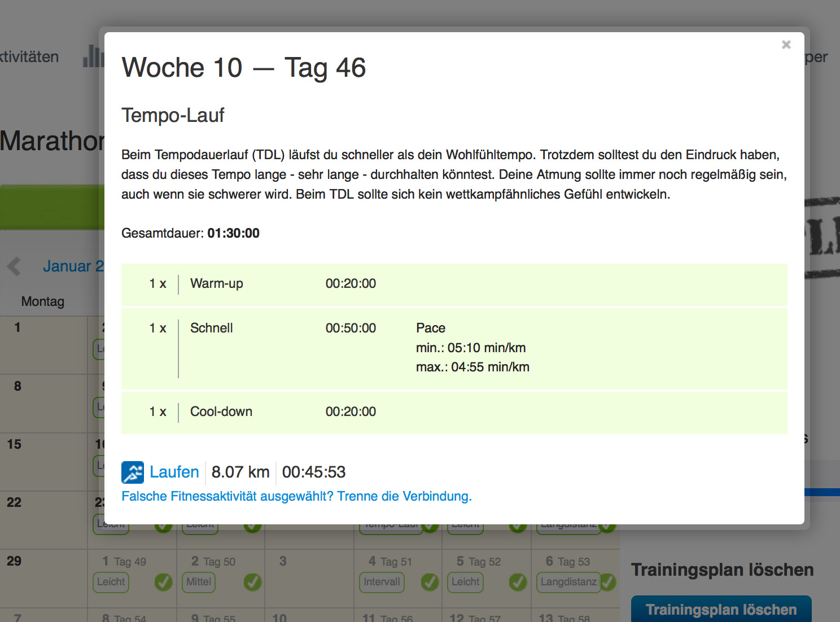Screen dimensions: 840x622
Task: Click green checkmark for Tag 51
Action: pyautogui.click(x=430, y=582)
